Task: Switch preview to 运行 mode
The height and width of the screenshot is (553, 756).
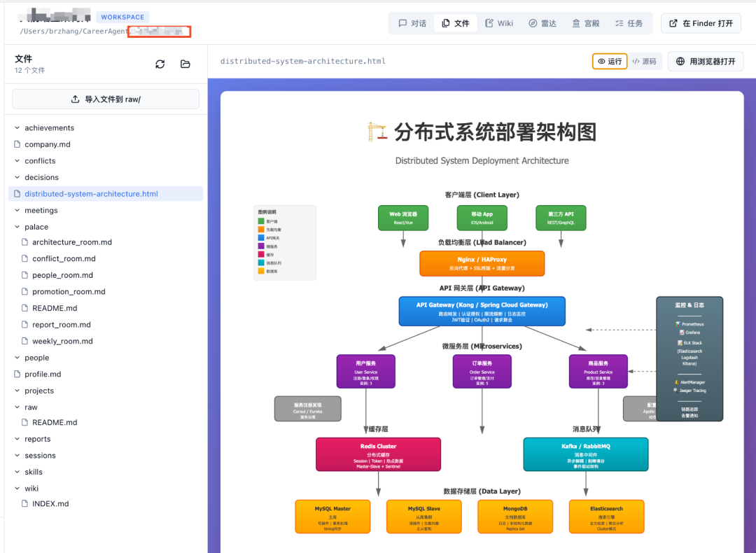Action: pos(610,61)
